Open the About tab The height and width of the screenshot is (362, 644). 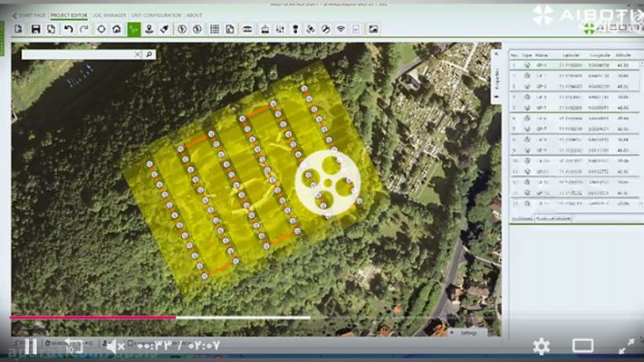click(194, 15)
